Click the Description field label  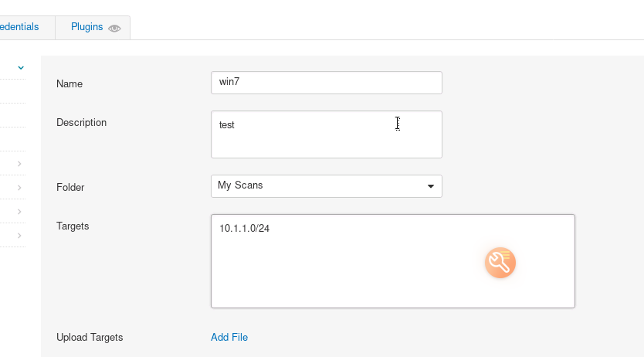click(x=82, y=122)
